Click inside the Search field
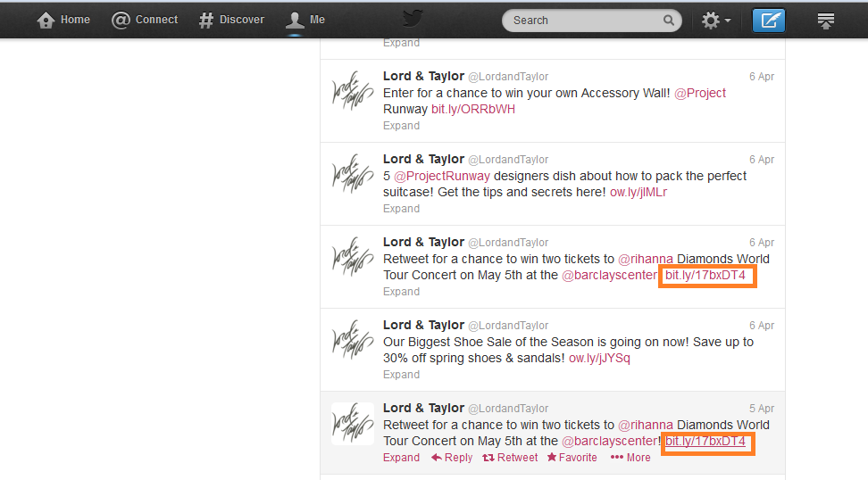 [x=580, y=20]
